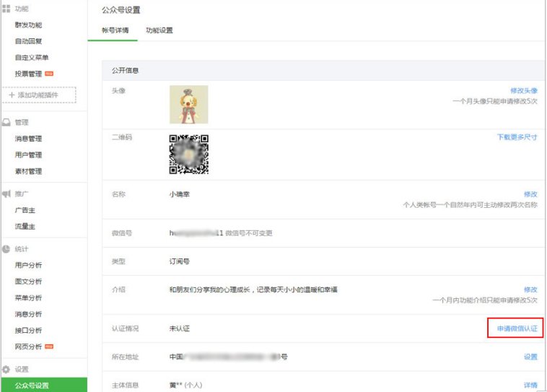The width and height of the screenshot is (547, 392).
Task: Click the note 一个月头像只能申请修改5次
Action: [495, 101]
